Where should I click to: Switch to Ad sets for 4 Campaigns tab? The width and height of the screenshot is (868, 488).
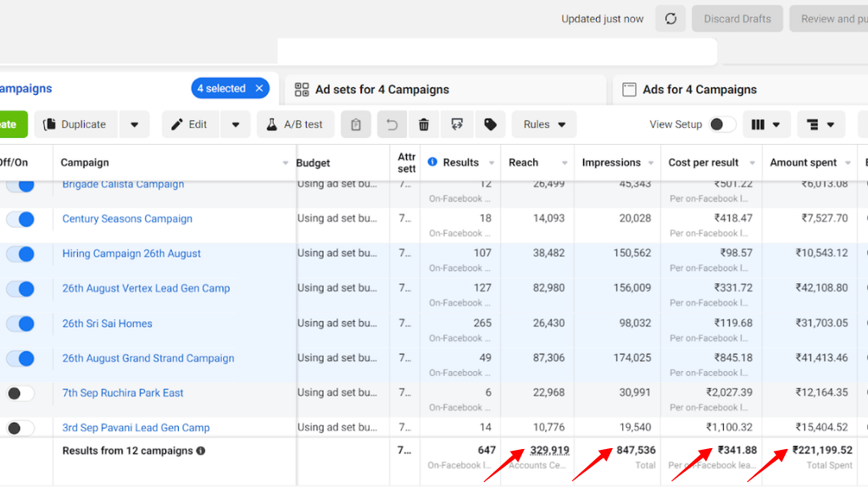click(x=444, y=90)
